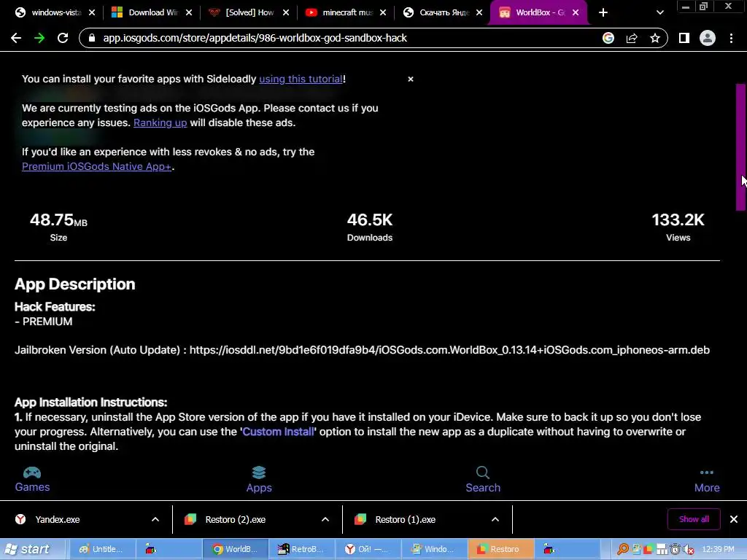Open the 'Ranking up' link
Viewport: 747px width, 560px height.
160,122
